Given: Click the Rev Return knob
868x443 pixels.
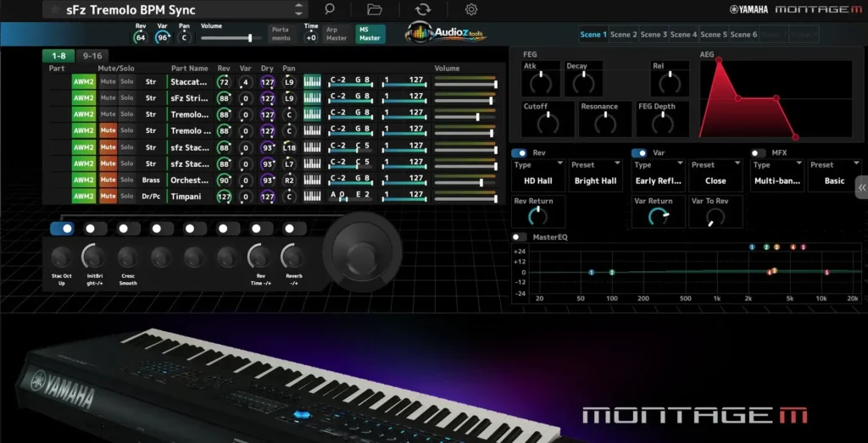Looking at the screenshot, I should point(537,216).
